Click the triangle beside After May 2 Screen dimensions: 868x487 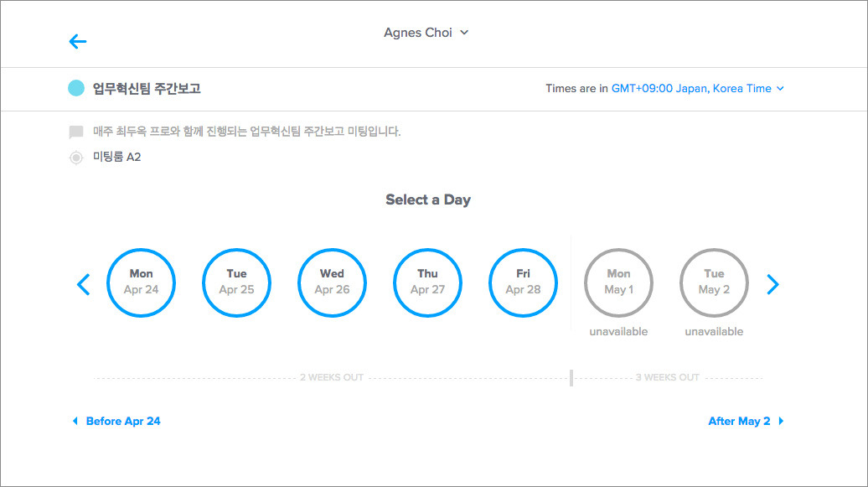[781, 421]
